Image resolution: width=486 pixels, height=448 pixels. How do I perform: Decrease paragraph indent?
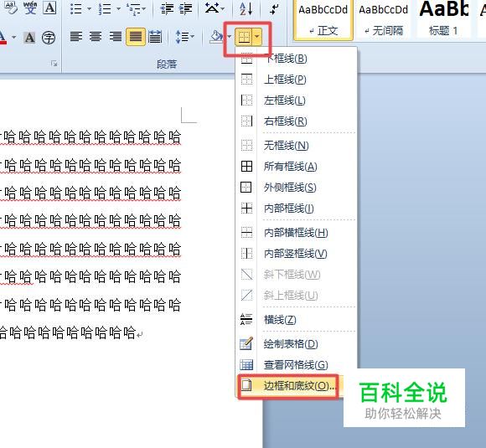(x=167, y=8)
